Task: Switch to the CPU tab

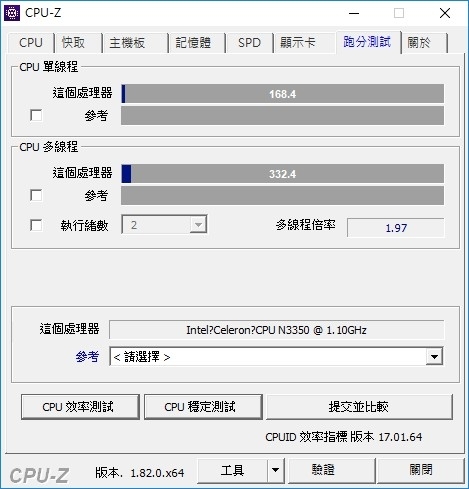Action: [31, 43]
